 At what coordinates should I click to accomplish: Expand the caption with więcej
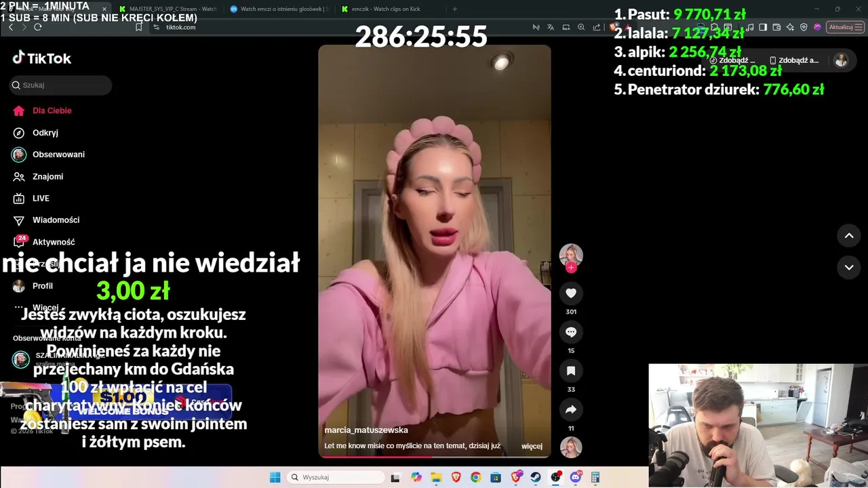532,446
